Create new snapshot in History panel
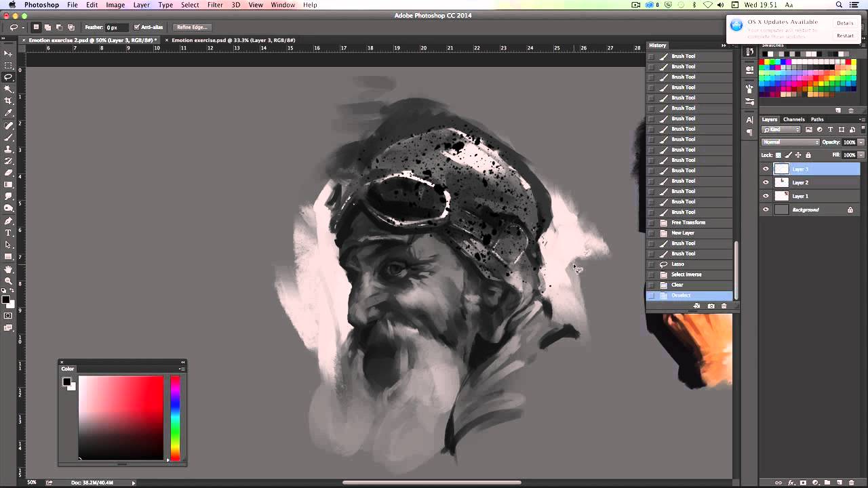 pyautogui.click(x=711, y=306)
